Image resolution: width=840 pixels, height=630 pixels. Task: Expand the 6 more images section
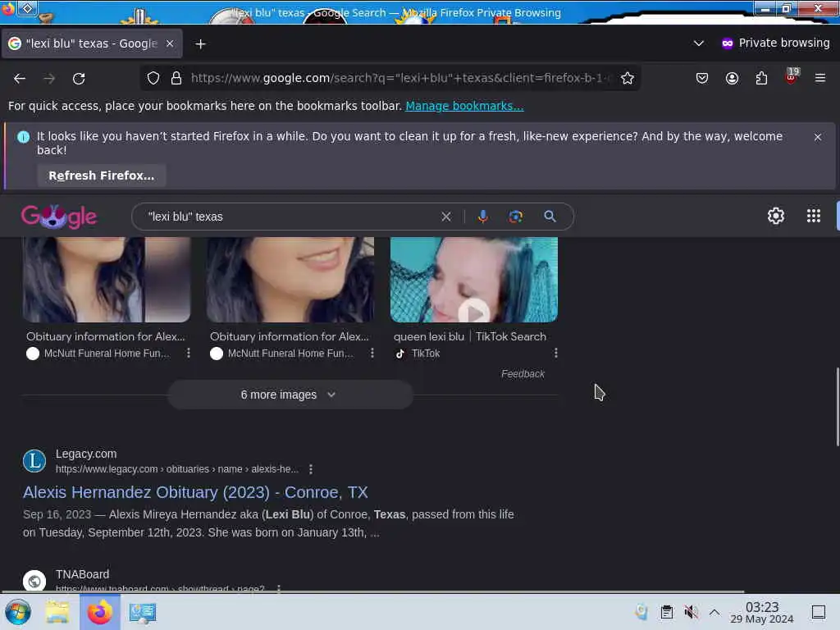click(290, 395)
